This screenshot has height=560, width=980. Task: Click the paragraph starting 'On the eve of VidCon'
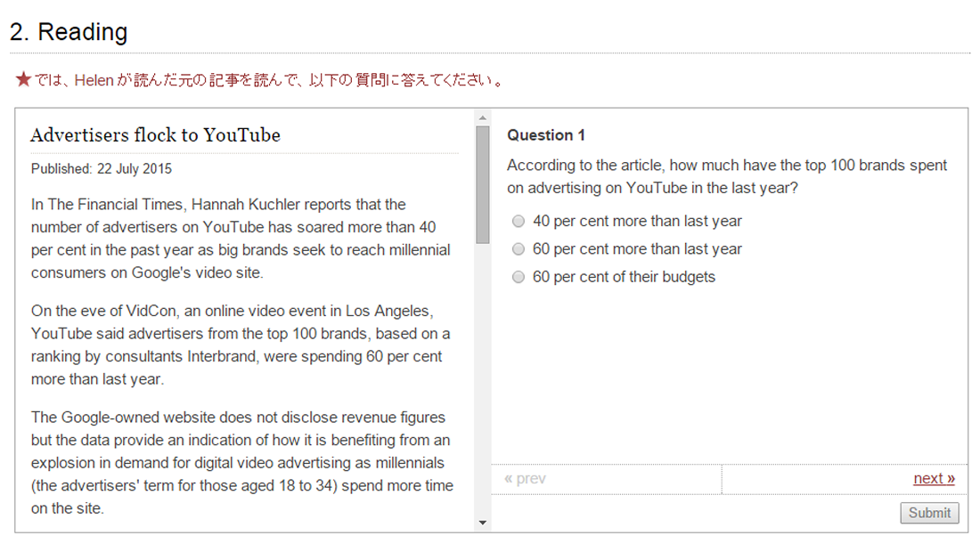[x=241, y=345]
